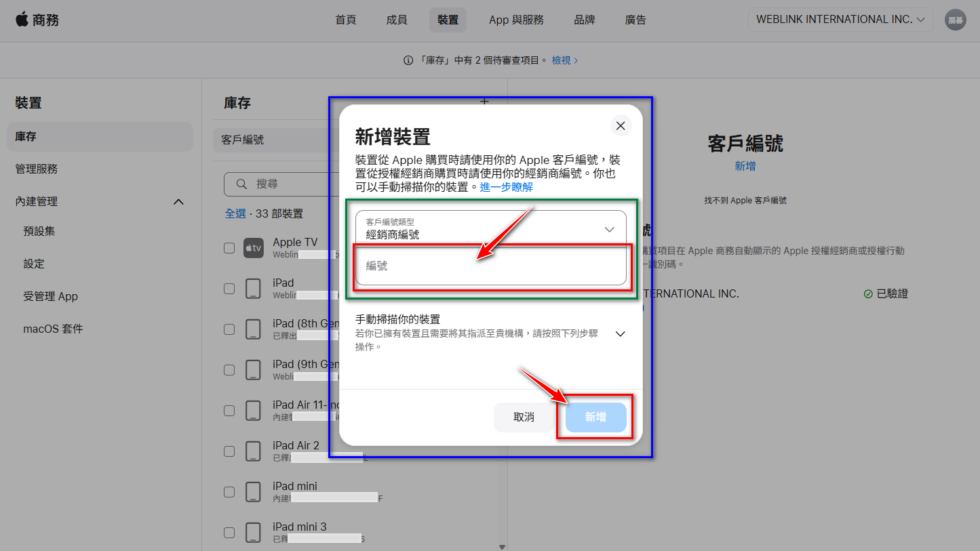Open the 廣告 tab

point(635,20)
